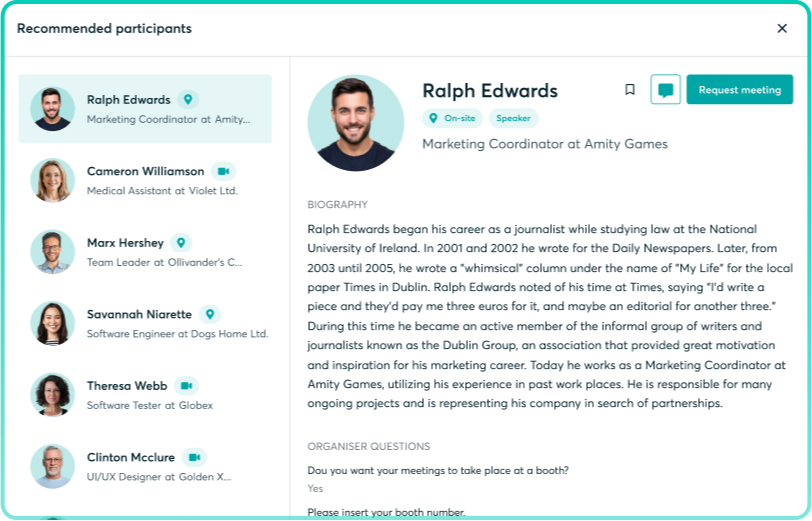Screen dimensions: 812x521
Task: Open Savannah Niarette's participant profile
Action: point(145,323)
